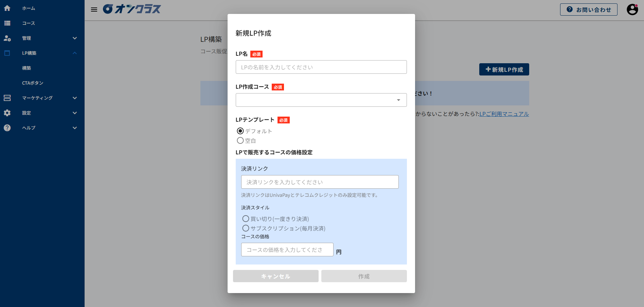Open the LPご利用マニュアル link
Screen dimensions: 644x307
[x=504, y=114]
